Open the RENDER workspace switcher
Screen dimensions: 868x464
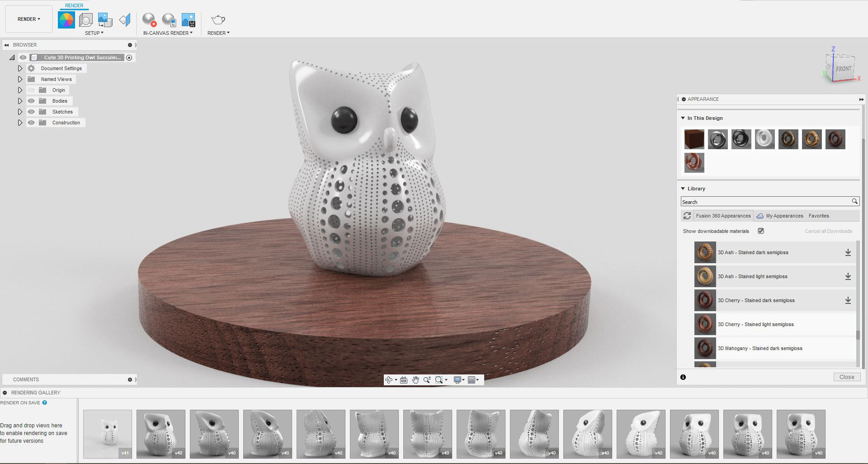click(29, 19)
